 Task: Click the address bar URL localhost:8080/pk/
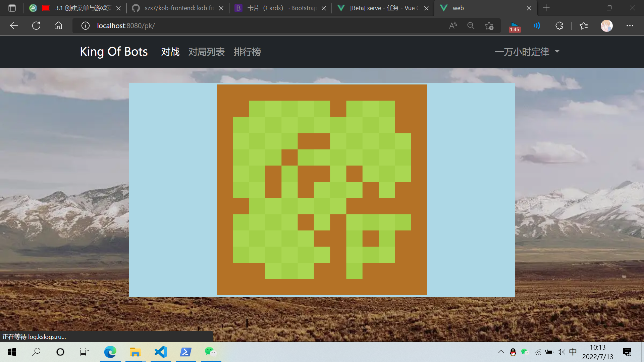coord(126,26)
